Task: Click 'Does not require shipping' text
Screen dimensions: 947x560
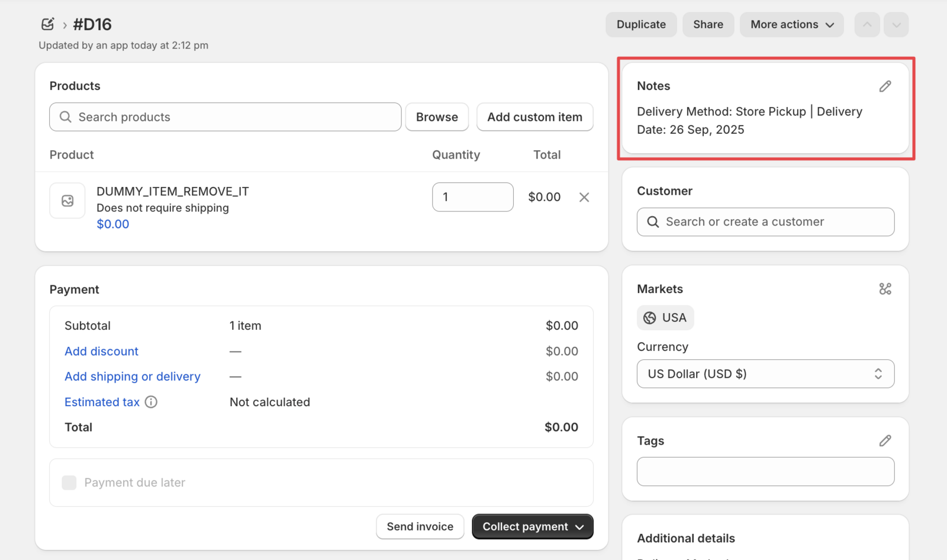Action: [163, 208]
